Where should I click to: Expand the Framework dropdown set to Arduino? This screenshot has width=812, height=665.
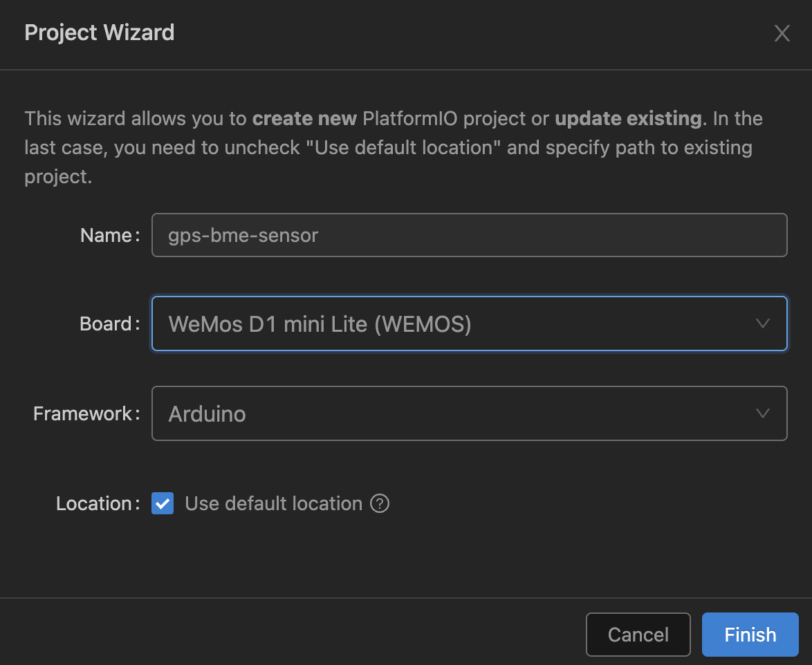(x=469, y=413)
